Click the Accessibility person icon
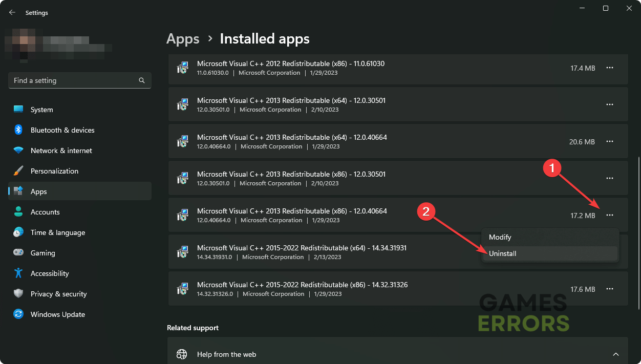 coord(18,273)
